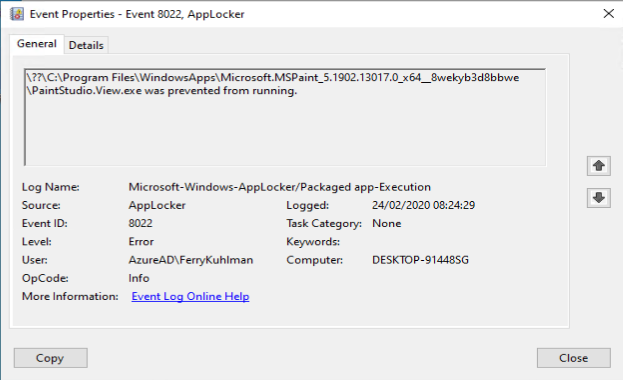Copy the event details with Copy button
623x380 pixels.
pyautogui.click(x=50, y=358)
